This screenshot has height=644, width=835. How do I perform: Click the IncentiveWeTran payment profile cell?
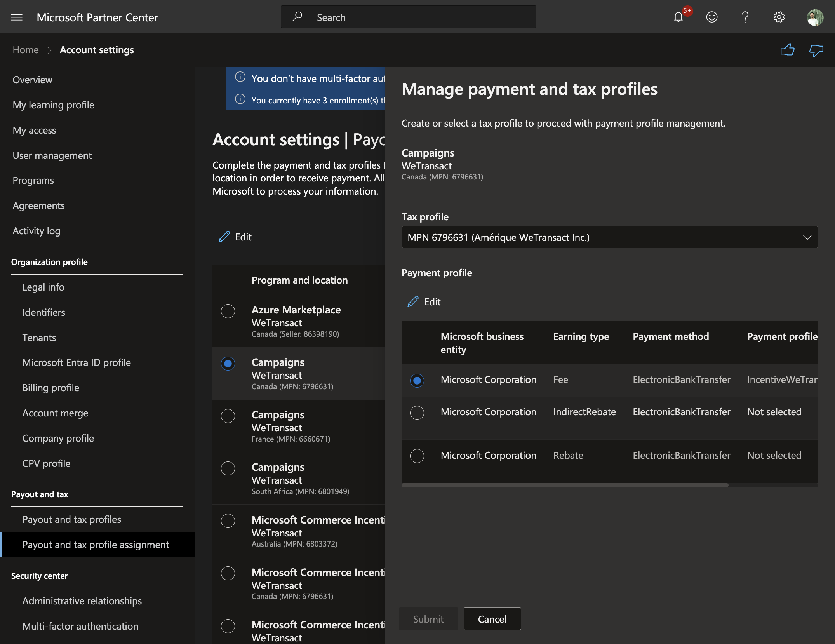[x=783, y=379]
